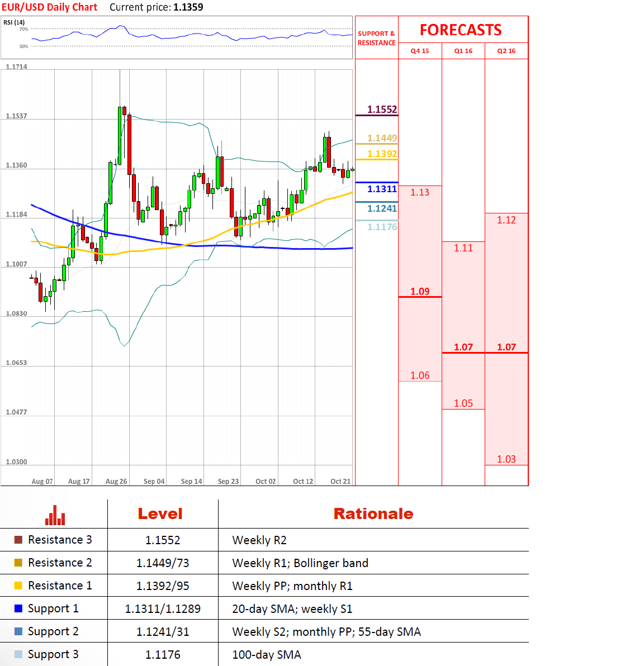Click the Q1 16 upper forecast 1.11
The width and height of the screenshot is (644, 666).
[x=463, y=248]
